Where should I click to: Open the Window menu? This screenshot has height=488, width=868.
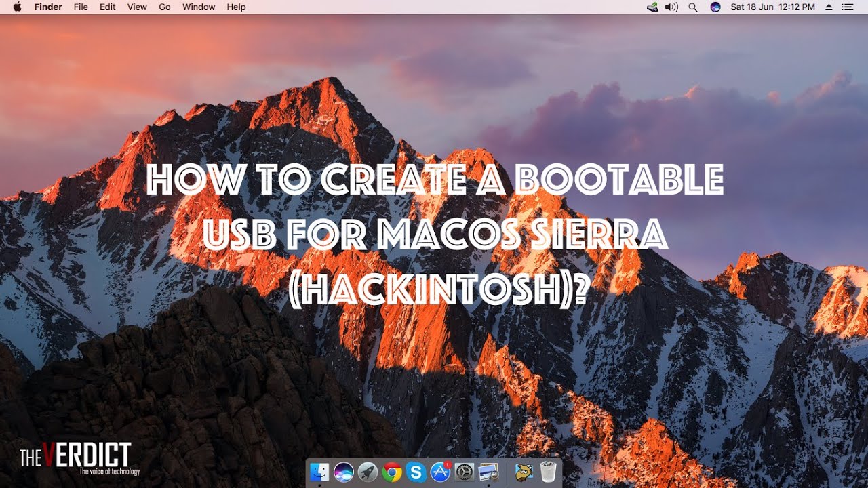pos(199,7)
